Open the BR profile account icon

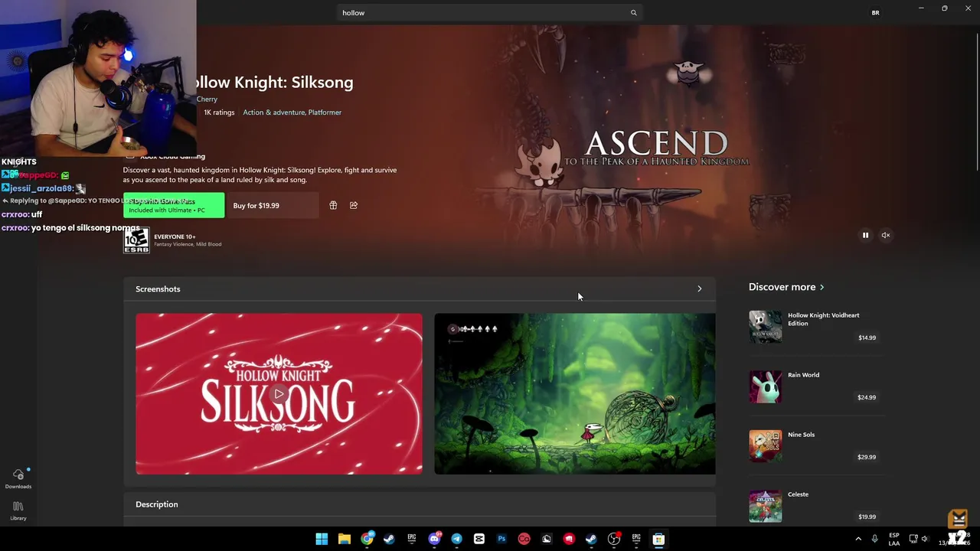point(875,13)
